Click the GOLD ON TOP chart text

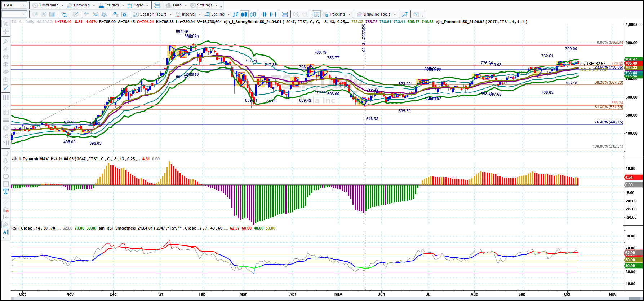[594, 70]
